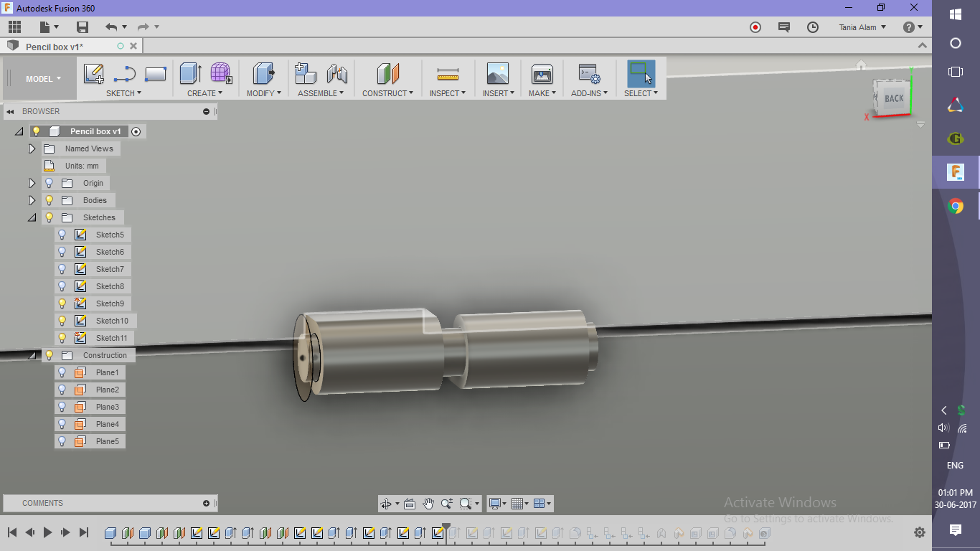Open the MODIFY menu
The width and height of the screenshot is (980, 551).
[x=263, y=93]
